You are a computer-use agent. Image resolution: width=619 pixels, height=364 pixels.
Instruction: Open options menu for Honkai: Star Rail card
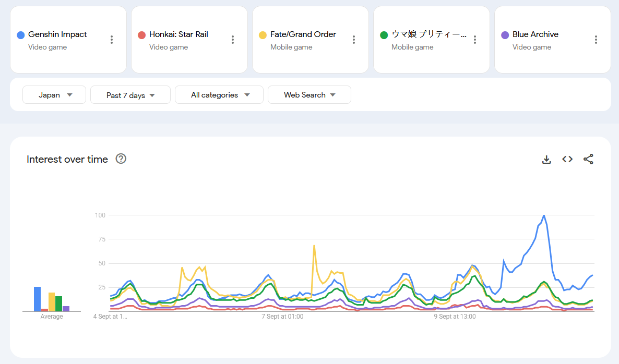coord(233,40)
